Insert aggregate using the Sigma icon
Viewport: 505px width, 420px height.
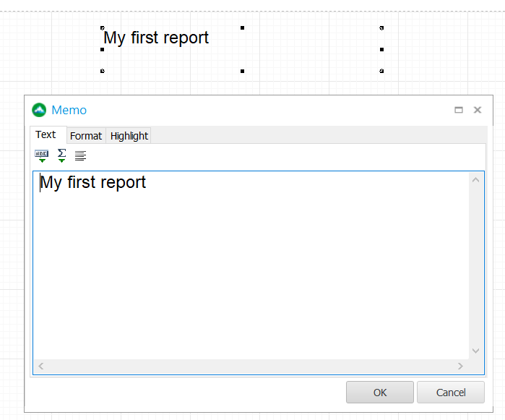pos(61,155)
